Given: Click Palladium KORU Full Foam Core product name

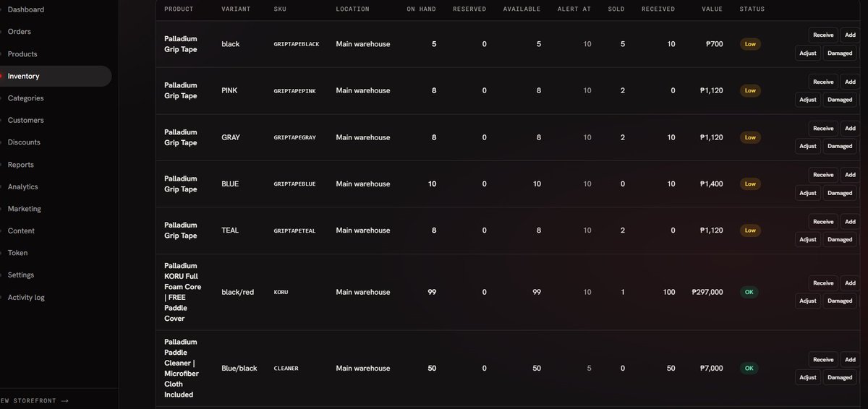Looking at the screenshot, I should 183,292.
